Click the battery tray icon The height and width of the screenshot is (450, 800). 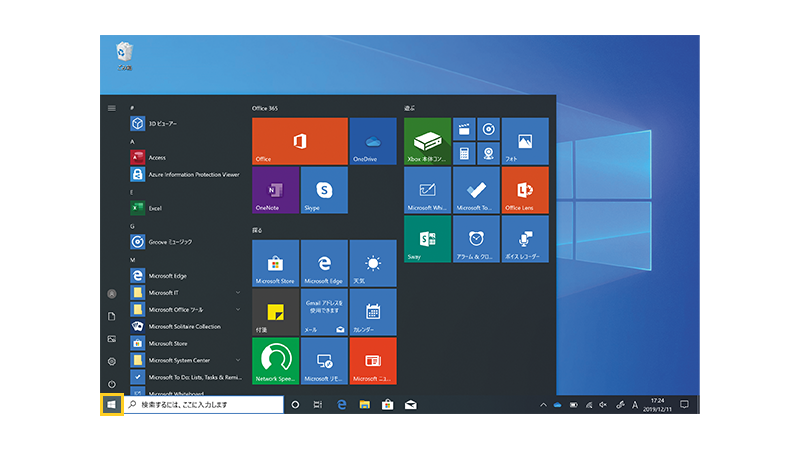[573, 405]
